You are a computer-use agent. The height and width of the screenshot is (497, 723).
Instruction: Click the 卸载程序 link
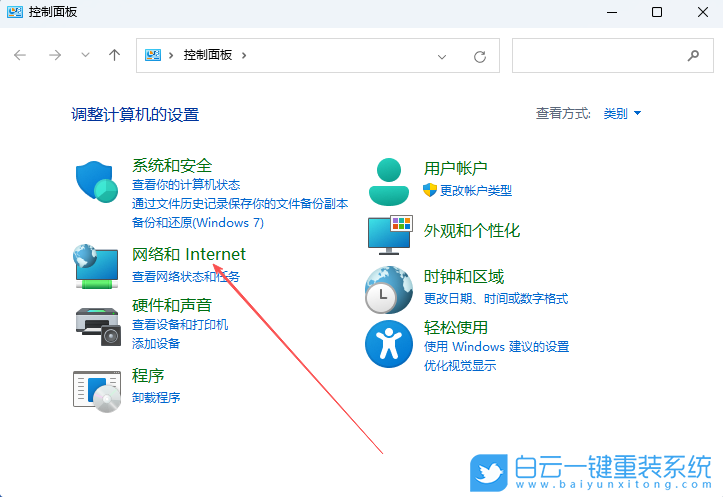click(156, 397)
